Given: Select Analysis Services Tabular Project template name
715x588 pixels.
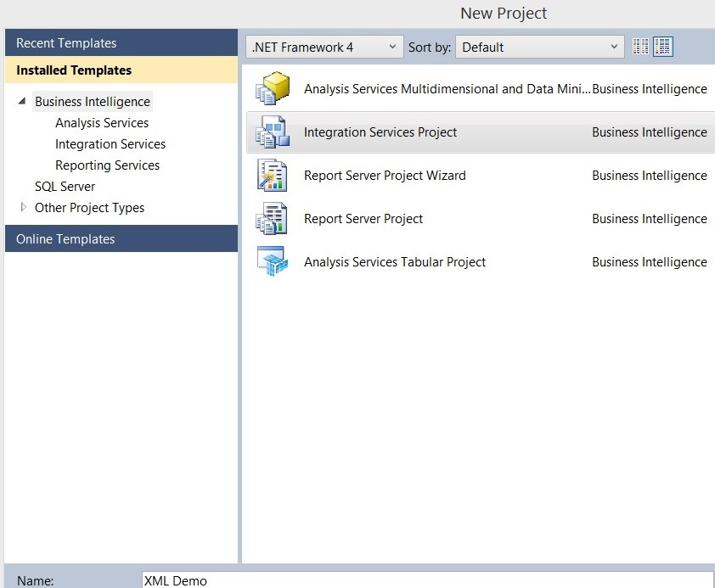Looking at the screenshot, I should pos(395,262).
